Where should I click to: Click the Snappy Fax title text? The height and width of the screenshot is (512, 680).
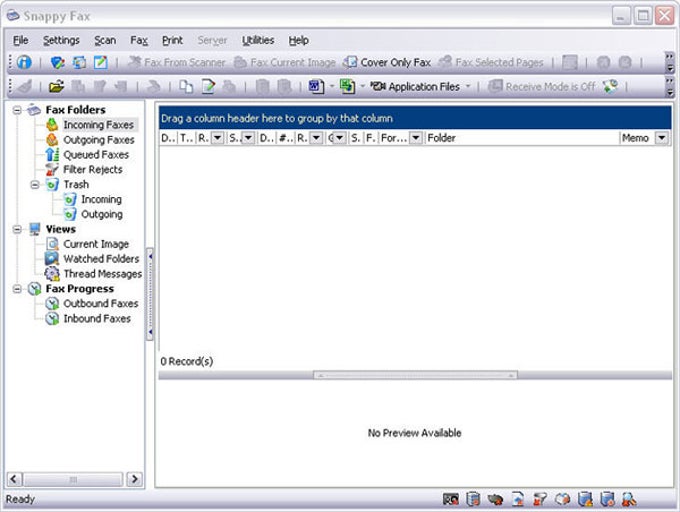[x=57, y=16]
